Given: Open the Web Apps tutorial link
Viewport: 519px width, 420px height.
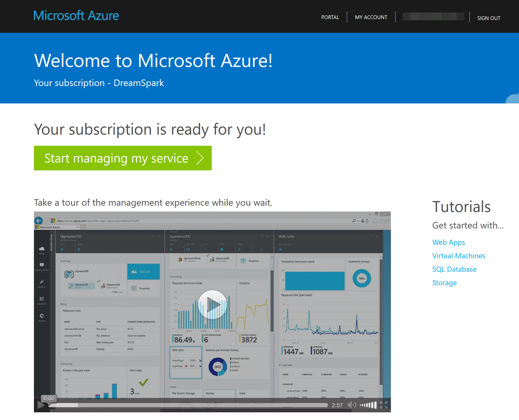Looking at the screenshot, I should [448, 242].
